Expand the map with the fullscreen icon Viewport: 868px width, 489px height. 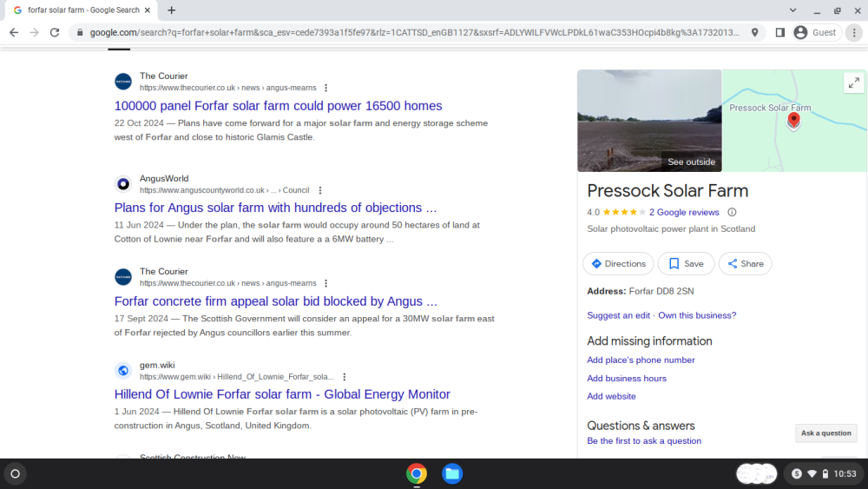pyautogui.click(x=854, y=83)
